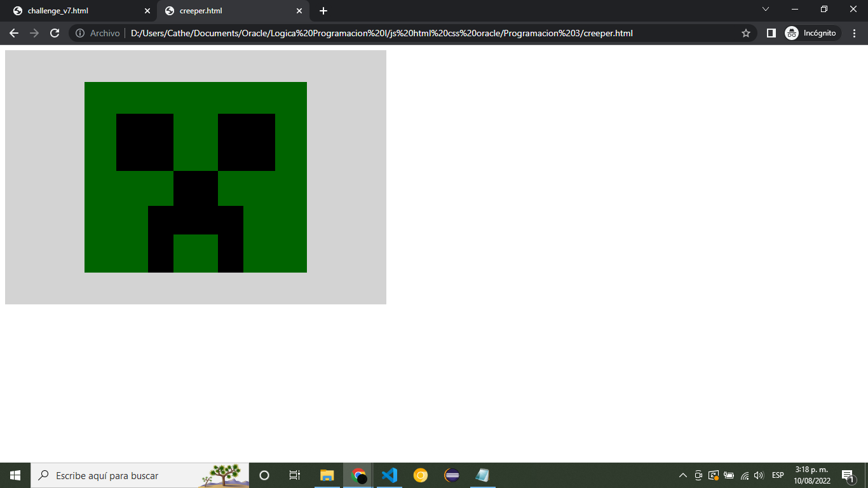
Task: Open Visual Studio Code from taskbar
Action: tap(390, 475)
